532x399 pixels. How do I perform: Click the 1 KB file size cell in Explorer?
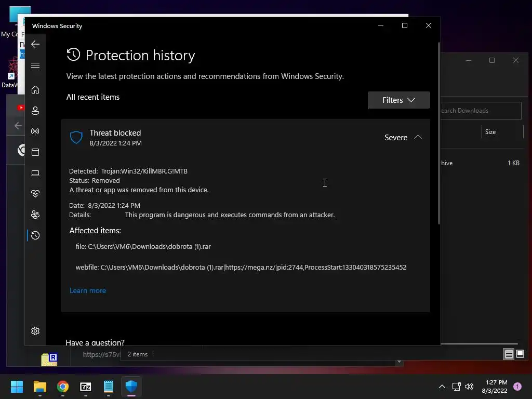pyautogui.click(x=513, y=163)
